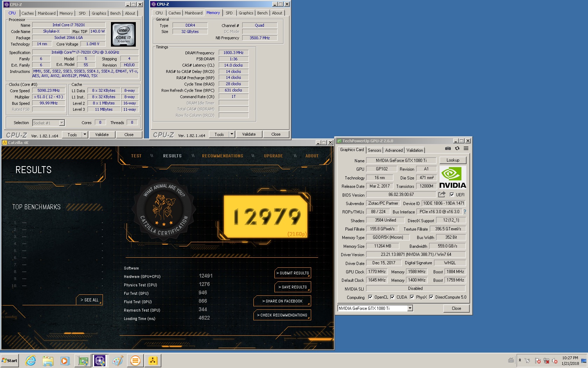This screenshot has width=588, height=368.
Task: Select TEST in Catzilla navigation
Action: point(136,156)
